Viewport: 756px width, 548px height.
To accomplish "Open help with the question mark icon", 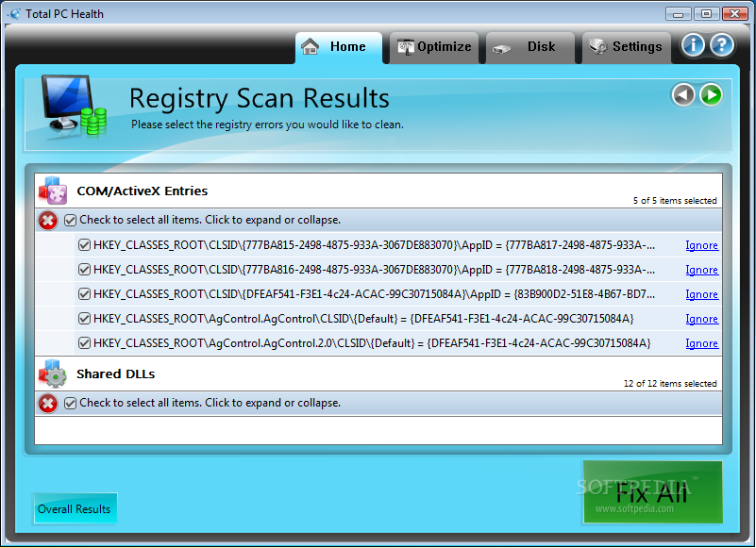I will [x=722, y=45].
